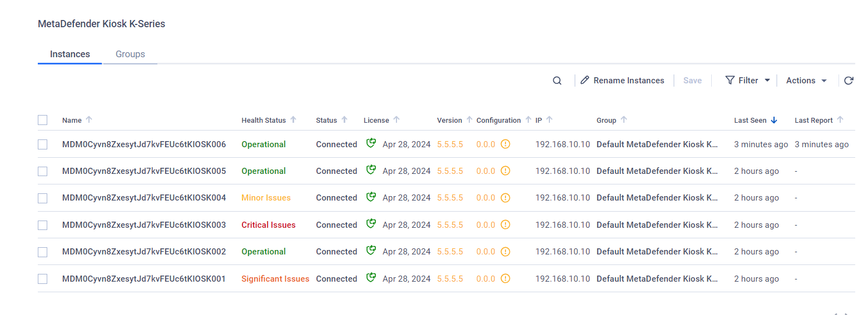Sort by Name column arrow
The height and width of the screenshot is (315, 868).
[x=89, y=120]
